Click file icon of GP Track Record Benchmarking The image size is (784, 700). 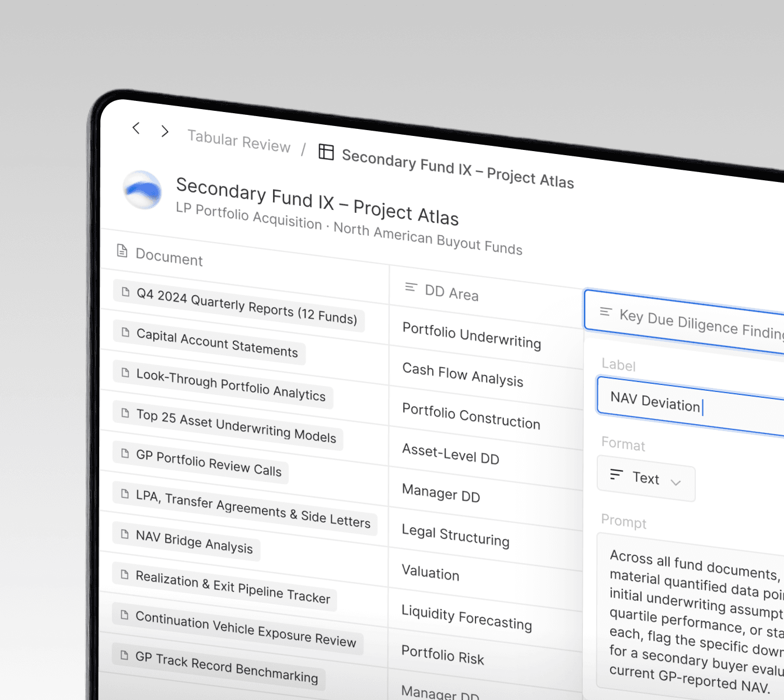pos(124,655)
